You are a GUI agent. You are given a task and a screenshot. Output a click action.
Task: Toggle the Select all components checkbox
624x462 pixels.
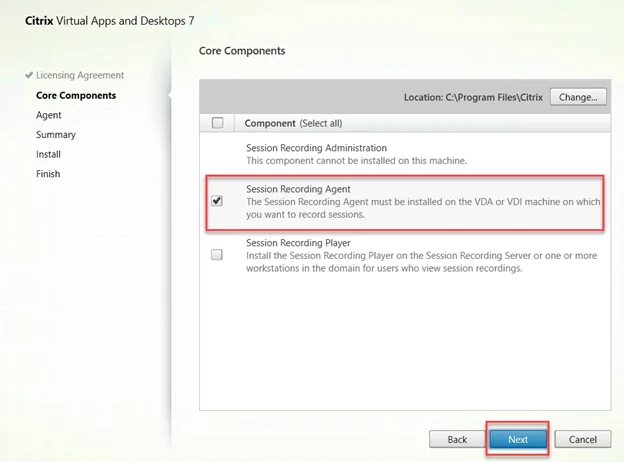218,123
